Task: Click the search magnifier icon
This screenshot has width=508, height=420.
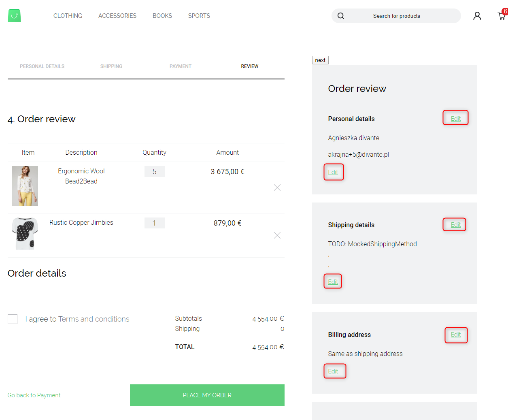Action: 340,15
